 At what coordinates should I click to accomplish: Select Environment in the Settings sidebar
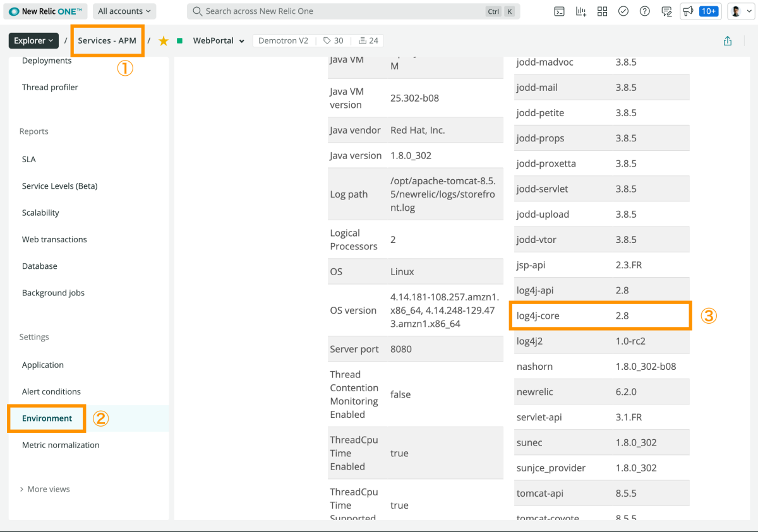coord(47,418)
